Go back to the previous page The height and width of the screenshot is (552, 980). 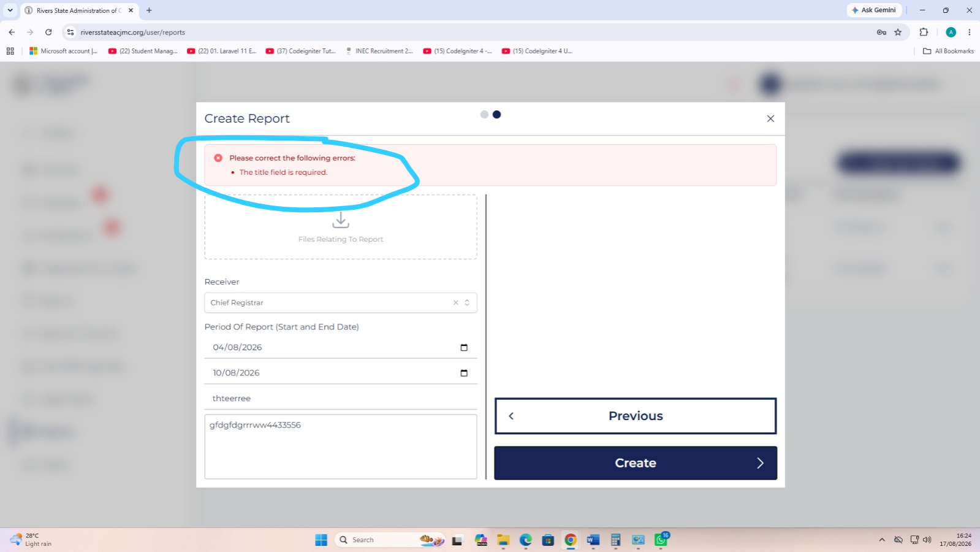[x=12, y=33]
